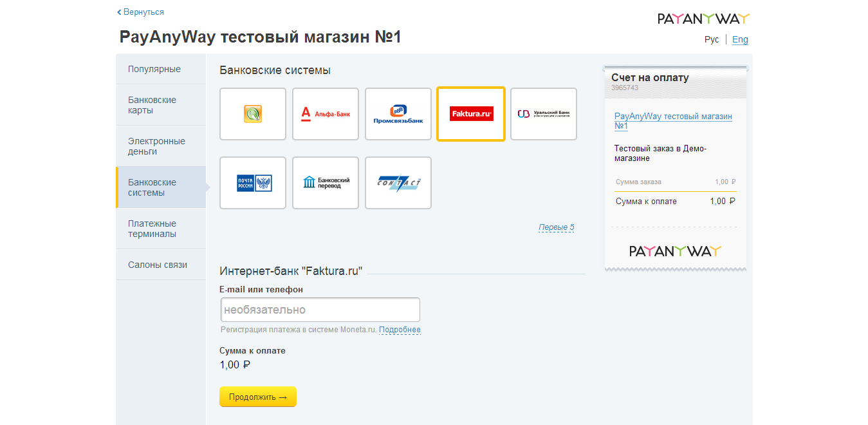Screen dimensions: 868x425
Task: Switch language to Eng
Action: [x=740, y=39]
